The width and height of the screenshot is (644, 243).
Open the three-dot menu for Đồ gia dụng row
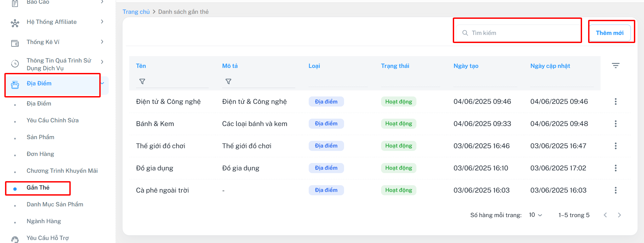[x=615, y=168]
